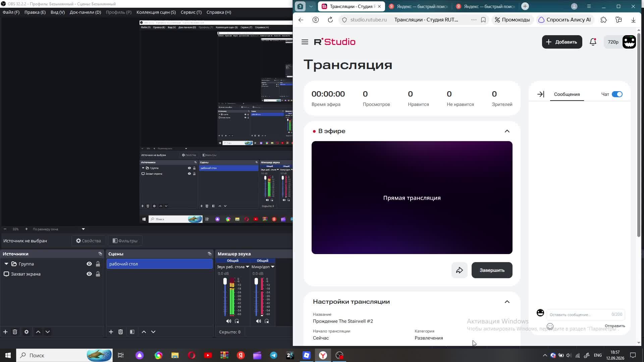Open the R Studio hamburger menu
Screen dimensions: 644x362
[x=305, y=42]
